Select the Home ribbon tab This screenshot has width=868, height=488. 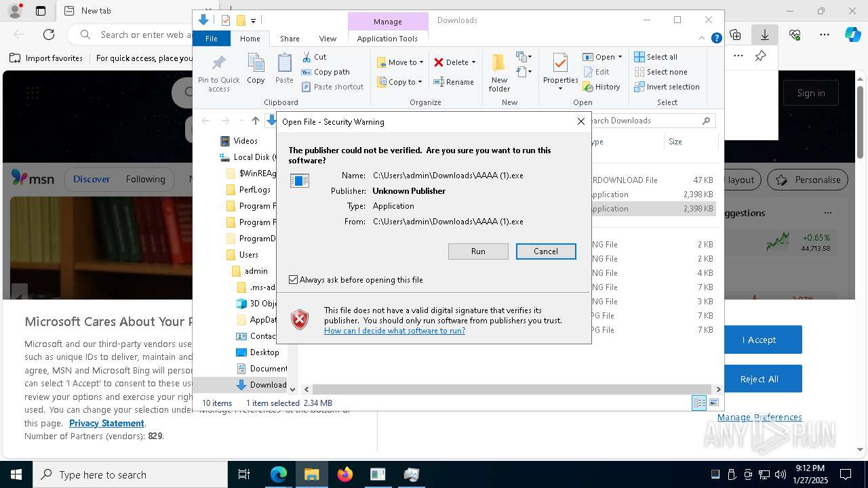(250, 39)
